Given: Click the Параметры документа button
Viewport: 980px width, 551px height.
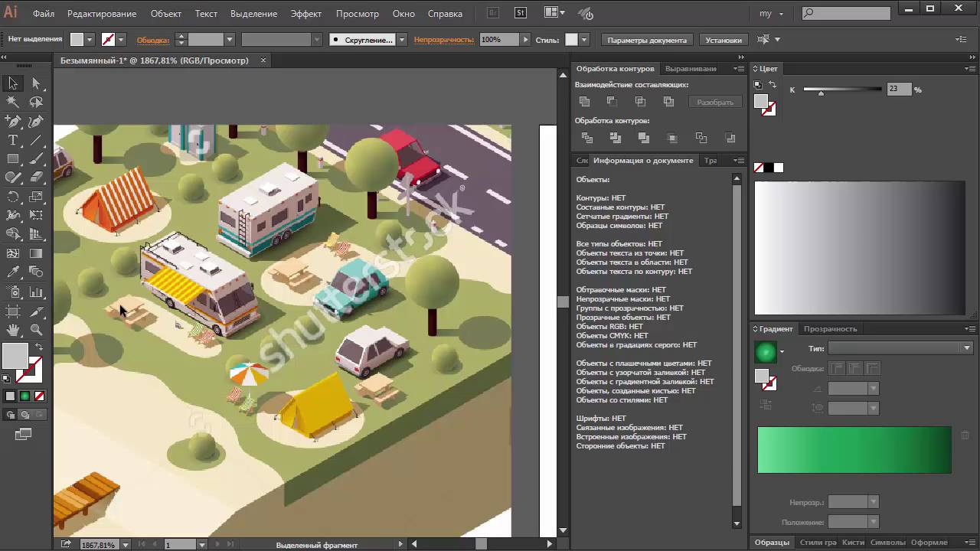Looking at the screenshot, I should pyautogui.click(x=647, y=40).
